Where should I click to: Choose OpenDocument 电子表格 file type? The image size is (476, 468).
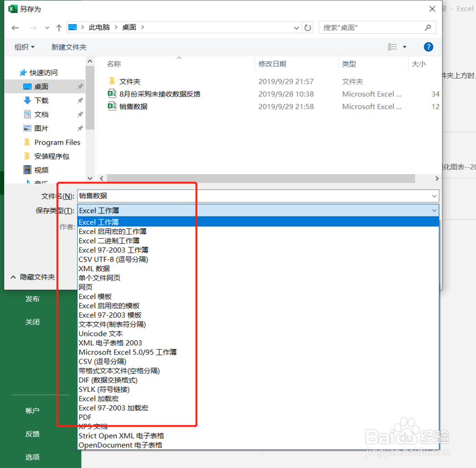120,445
